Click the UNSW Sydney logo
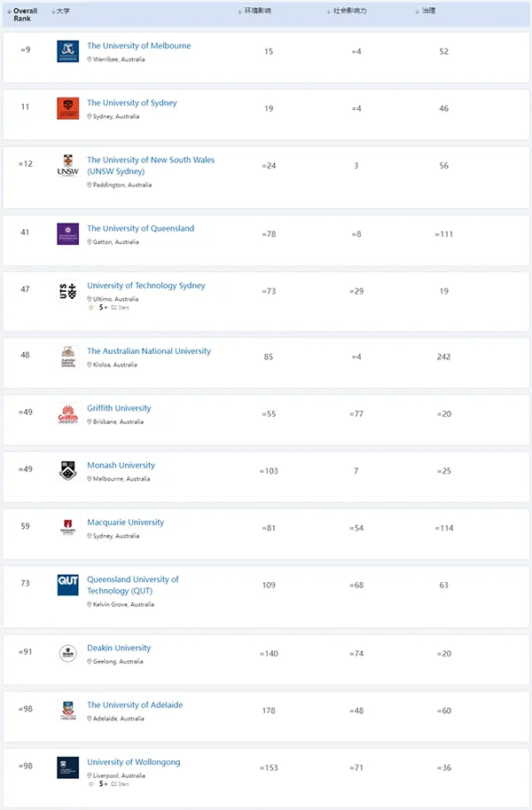 click(67, 165)
